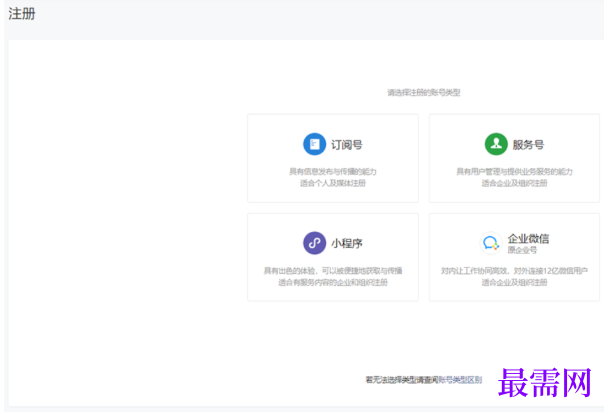
Task: Select the 小程序 title text
Action: point(347,244)
